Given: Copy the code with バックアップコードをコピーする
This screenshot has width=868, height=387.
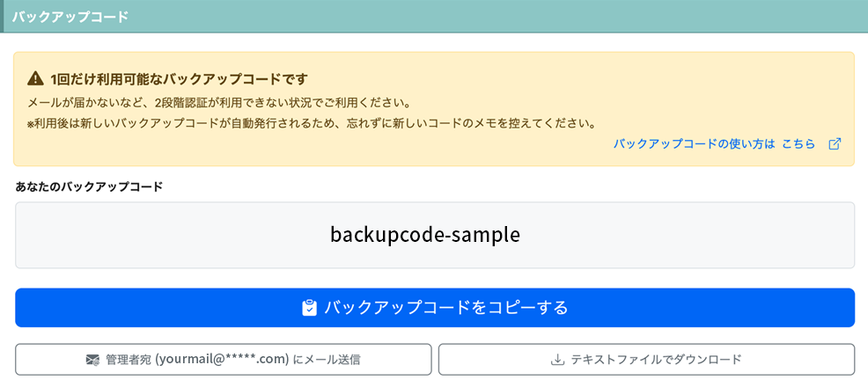Looking at the screenshot, I should pyautogui.click(x=435, y=307).
